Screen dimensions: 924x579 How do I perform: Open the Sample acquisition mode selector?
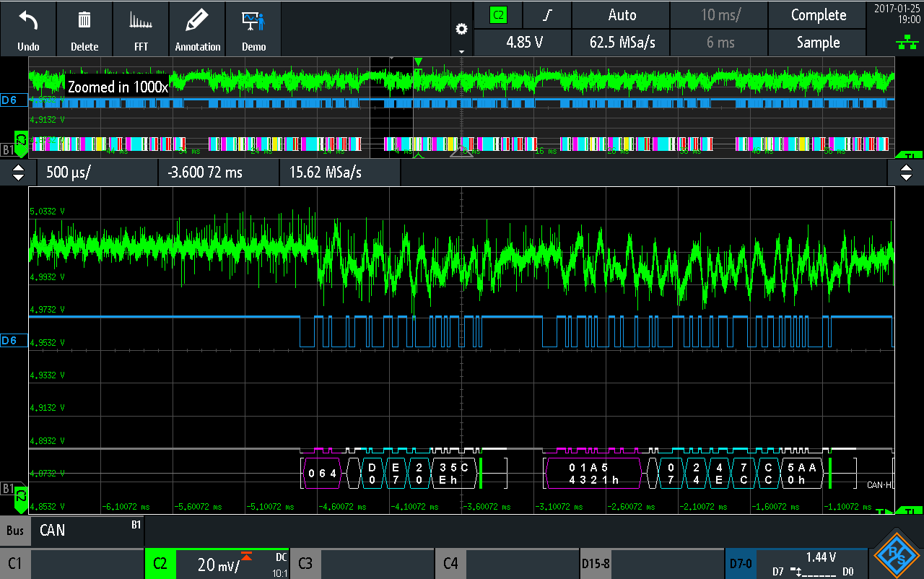point(817,43)
